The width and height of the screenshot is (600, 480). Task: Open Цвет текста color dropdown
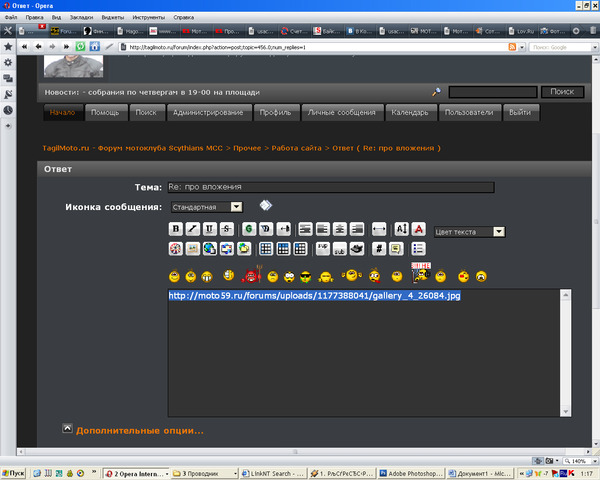(x=499, y=232)
